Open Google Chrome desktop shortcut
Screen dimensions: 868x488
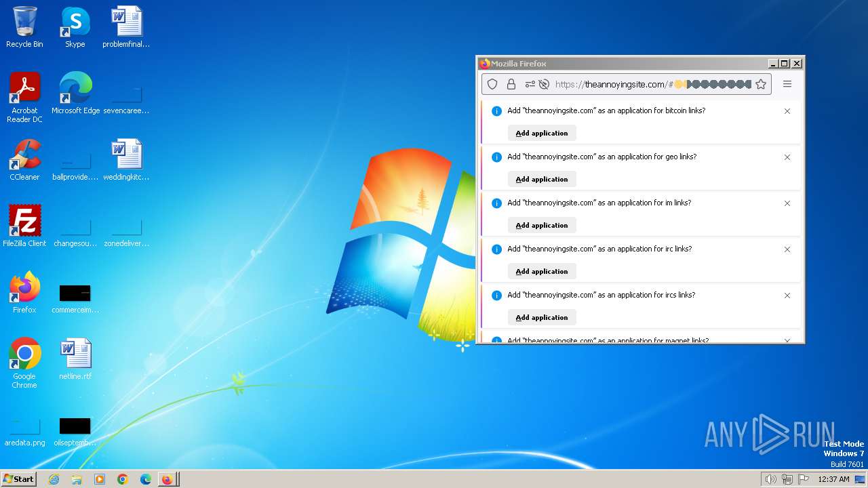(24, 363)
